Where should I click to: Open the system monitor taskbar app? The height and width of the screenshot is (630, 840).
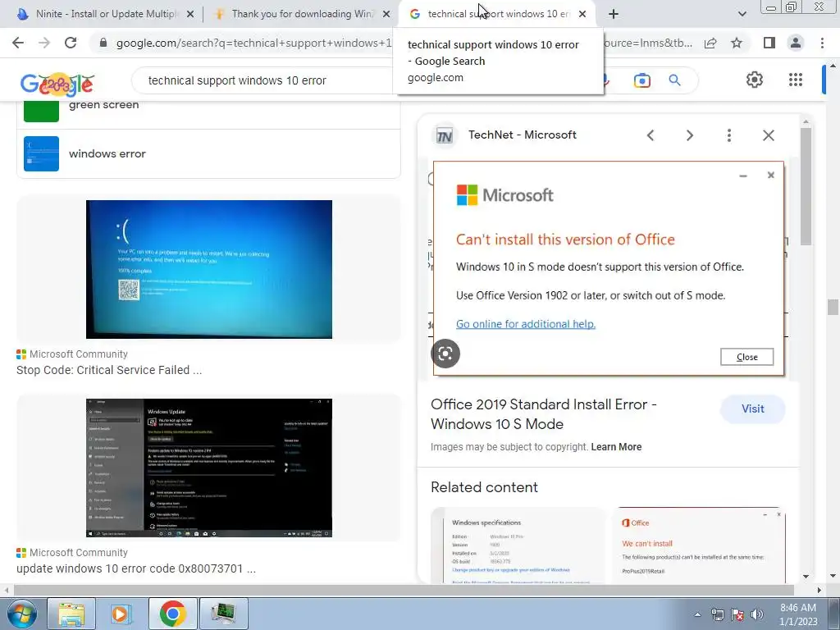click(223, 614)
